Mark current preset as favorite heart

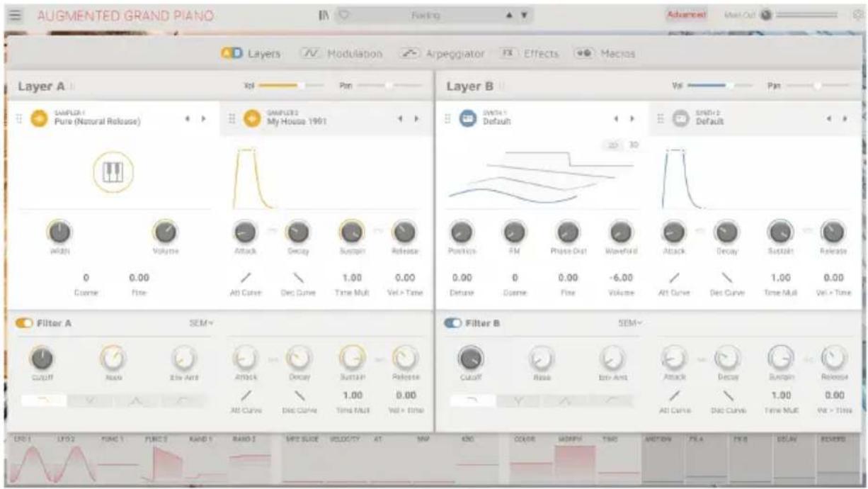(x=345, y=15)
